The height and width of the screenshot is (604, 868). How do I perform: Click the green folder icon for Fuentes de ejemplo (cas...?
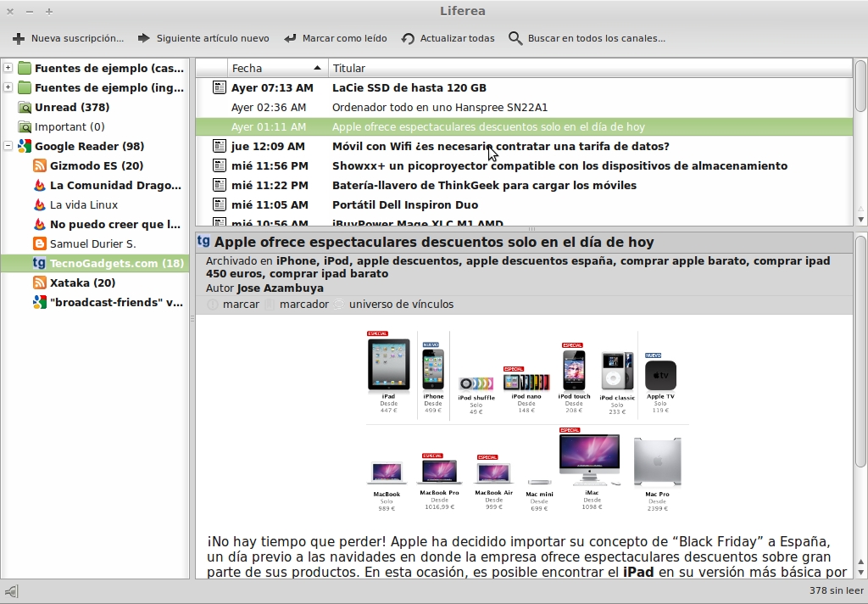coord(25,68)
